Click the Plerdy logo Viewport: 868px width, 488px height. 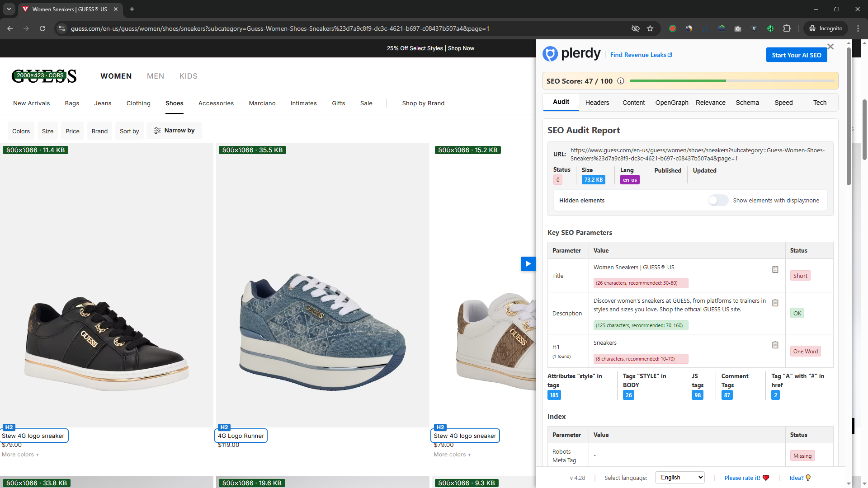tap(572, 54)
